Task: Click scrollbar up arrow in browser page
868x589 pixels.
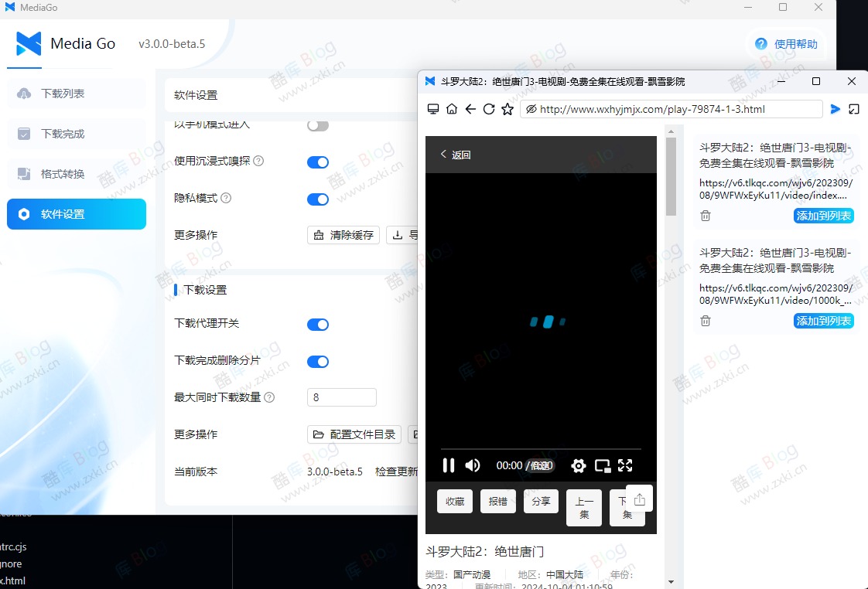Action: tap(671, 131)
